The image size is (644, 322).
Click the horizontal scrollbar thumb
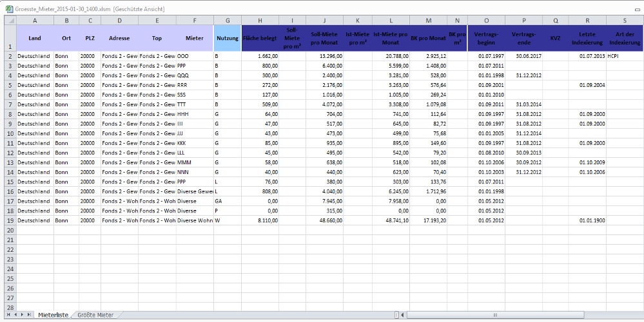496,315
